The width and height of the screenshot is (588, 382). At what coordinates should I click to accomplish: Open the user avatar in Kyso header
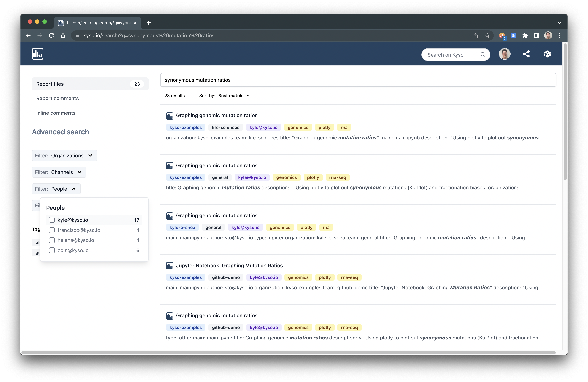click(x=505, y=54)
